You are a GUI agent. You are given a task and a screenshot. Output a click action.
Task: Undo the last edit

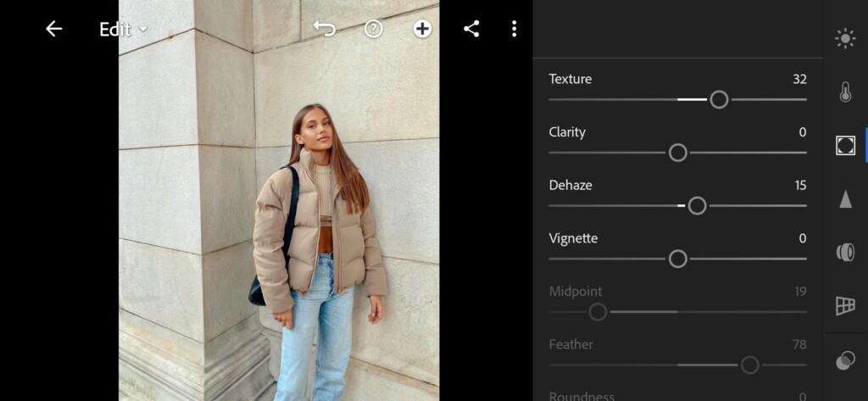325,29
